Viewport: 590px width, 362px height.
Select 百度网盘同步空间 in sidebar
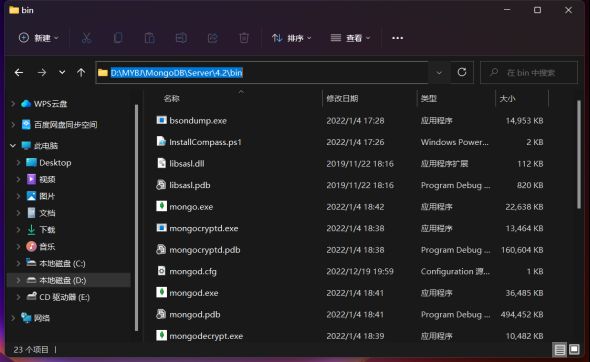pos(59,125)
